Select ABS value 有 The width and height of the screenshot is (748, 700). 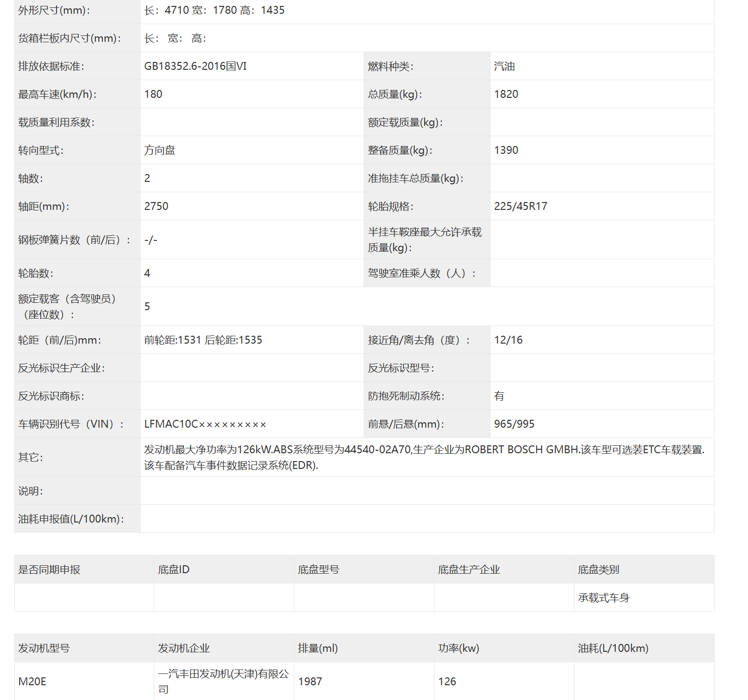click(499, 396)
